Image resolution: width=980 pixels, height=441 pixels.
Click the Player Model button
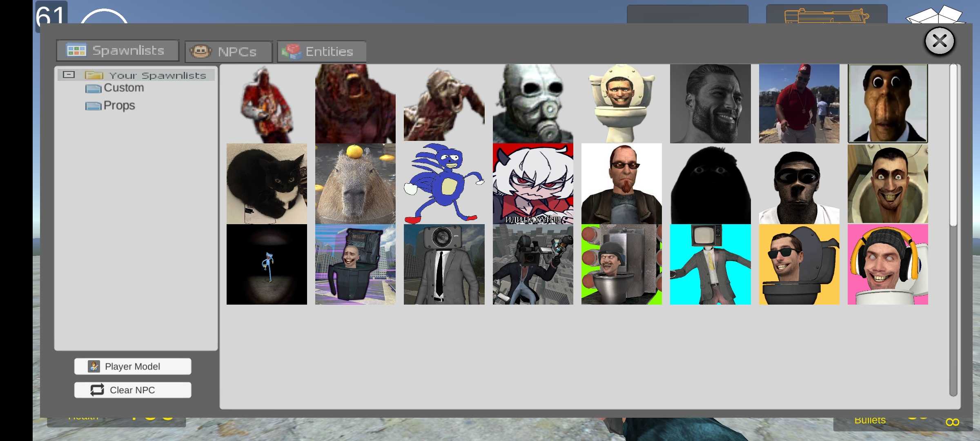[x=133, y=366]
